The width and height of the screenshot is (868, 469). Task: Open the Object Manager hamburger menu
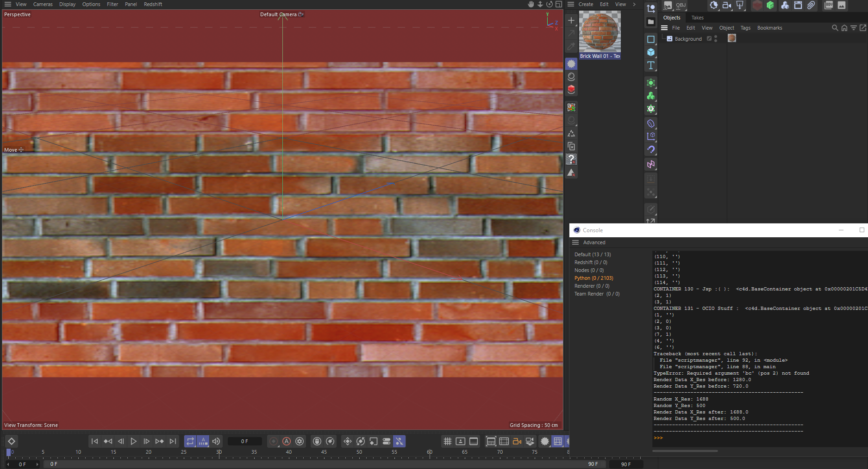[x=664, y=28]
